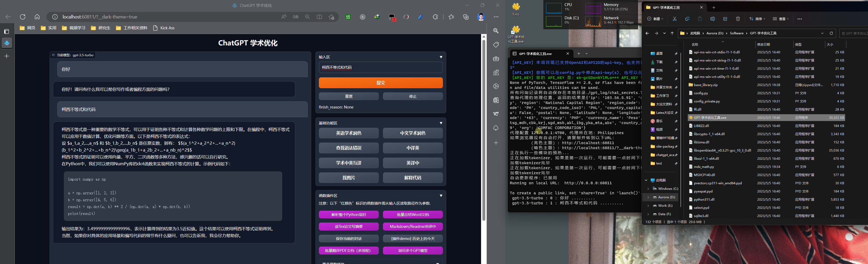Collapse the 函数插件区 panel arrow
The image size is (868, 264).
441,196
